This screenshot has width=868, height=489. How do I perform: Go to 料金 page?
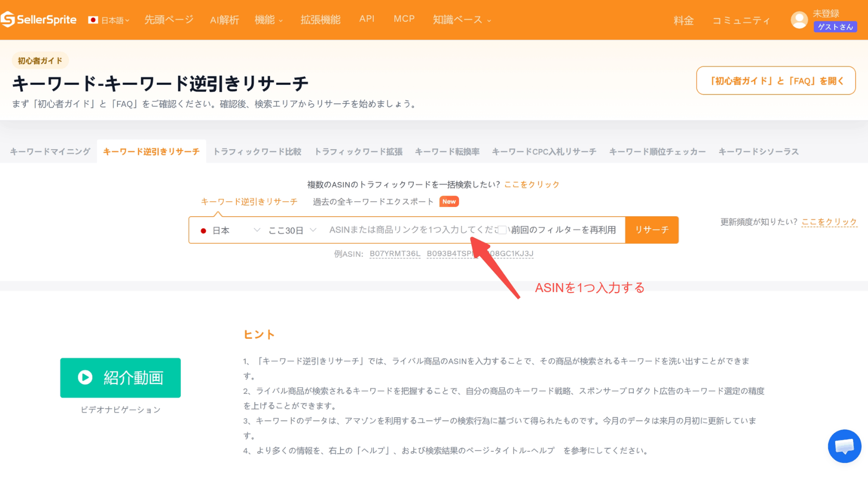[684, 21]
